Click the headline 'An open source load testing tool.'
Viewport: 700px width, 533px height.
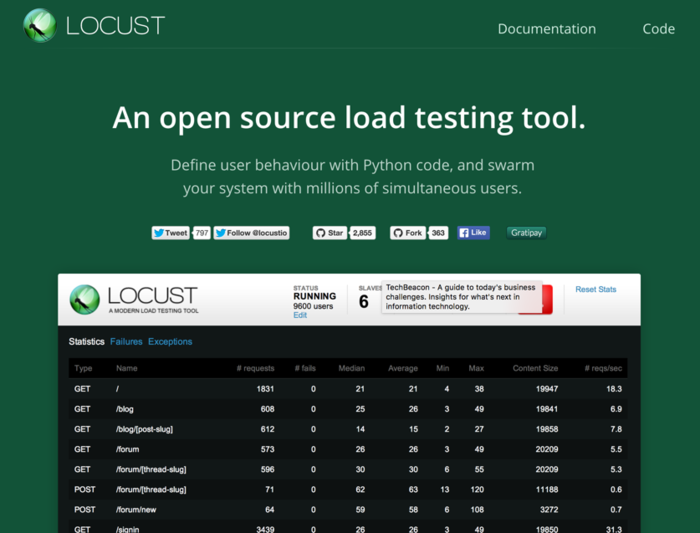pos(349,118)
